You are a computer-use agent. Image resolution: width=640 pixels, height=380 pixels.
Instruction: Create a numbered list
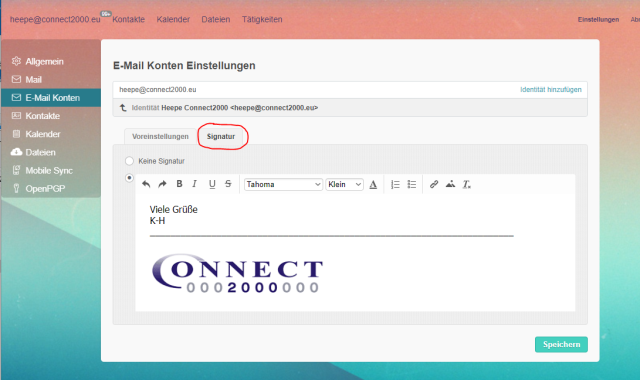[395, 184]
